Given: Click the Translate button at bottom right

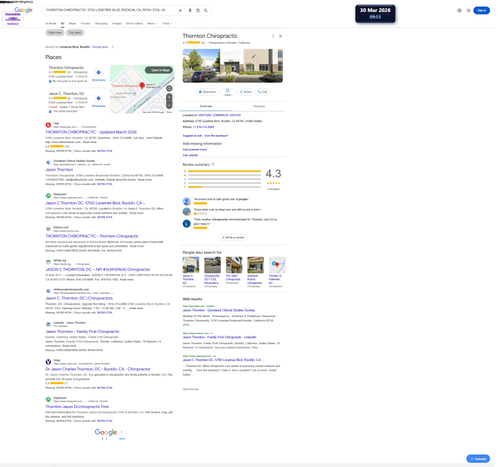Looking at the screenshot, I should pos(478,459).
